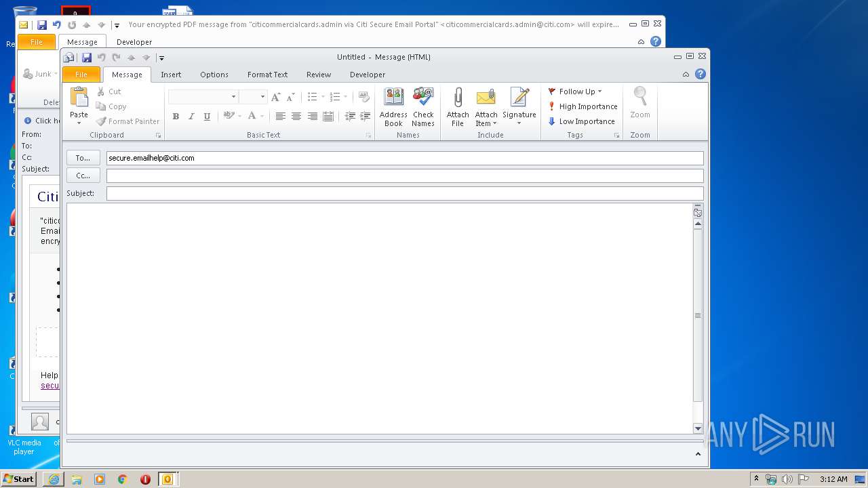This screenshot has height=488, width=868.
Task: Switch to the Options tab
Action: (214, 75)
